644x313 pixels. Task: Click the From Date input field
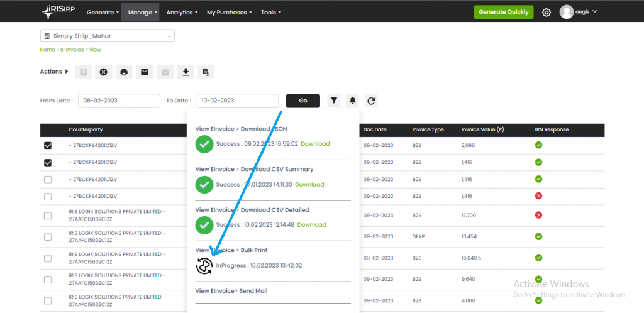(119, 101)
